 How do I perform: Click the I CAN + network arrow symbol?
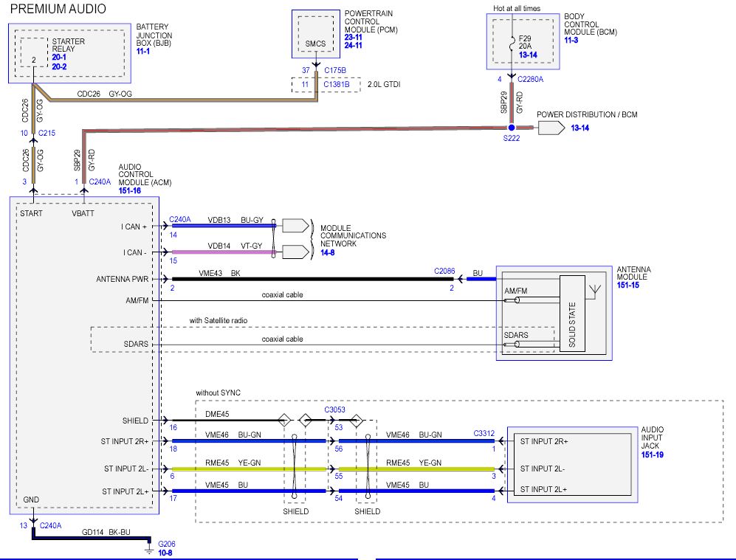coord(295,226)
